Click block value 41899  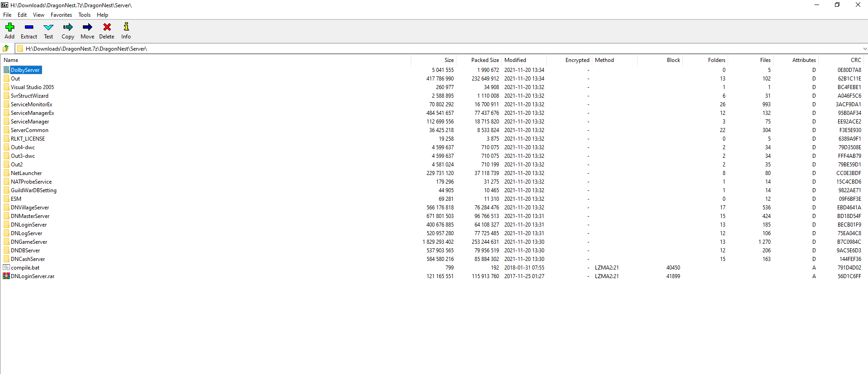(x=673, y=276)
